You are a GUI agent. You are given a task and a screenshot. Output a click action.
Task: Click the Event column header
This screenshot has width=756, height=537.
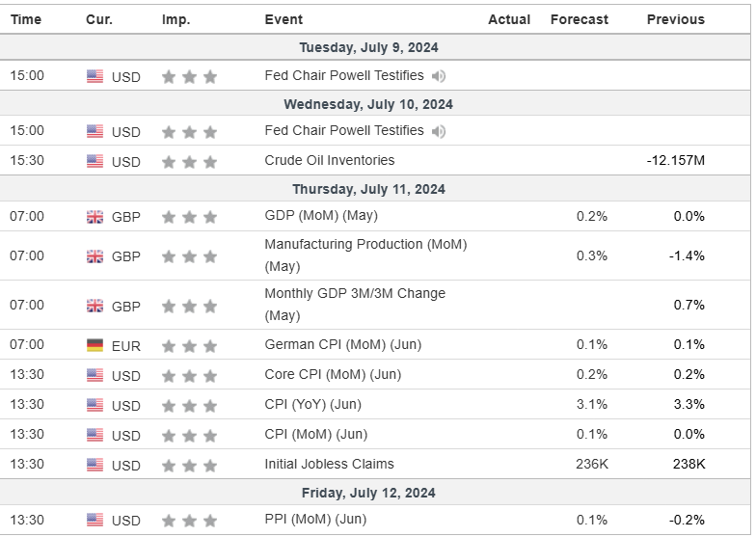[x=283, y=19]
